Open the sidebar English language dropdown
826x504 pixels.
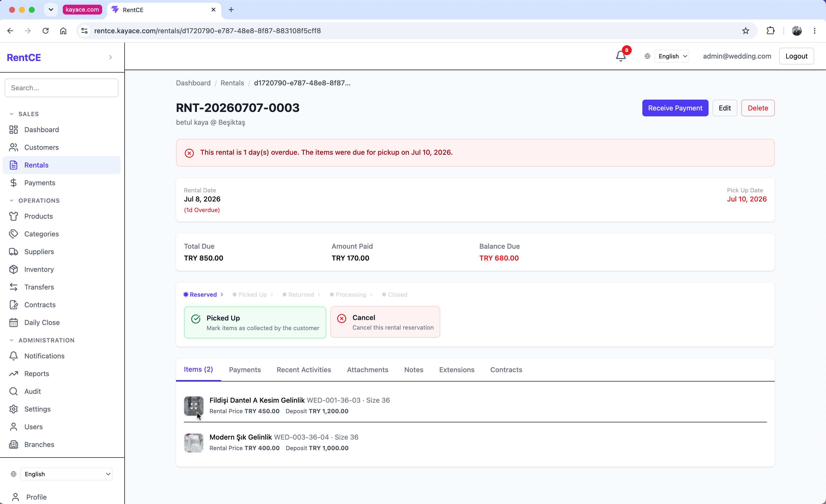pos(66,474)
